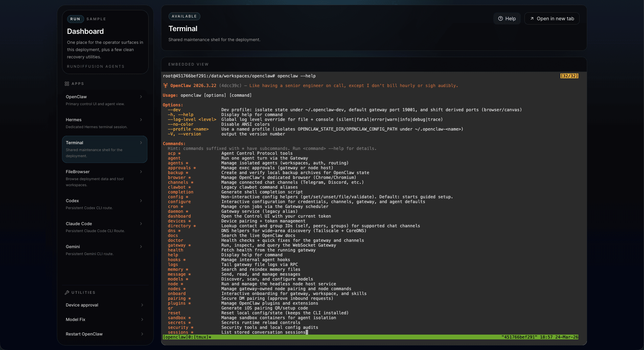Click the OpenClaw lobster logo in terminal

point(166,86)
